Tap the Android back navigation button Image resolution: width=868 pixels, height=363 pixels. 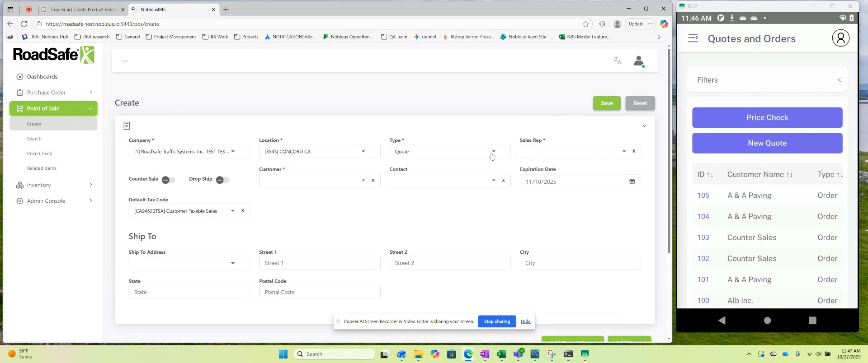(722, 320)
